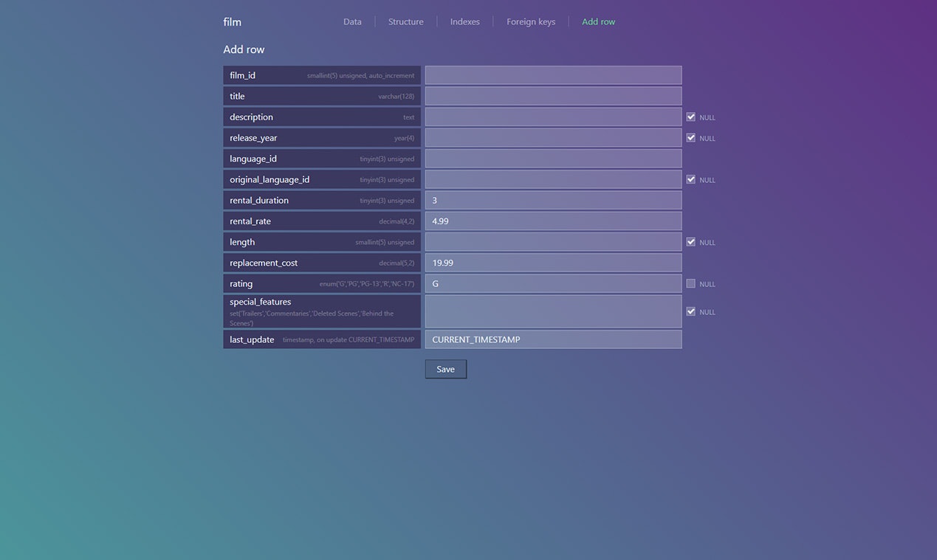Image resolution: width=937 pixels, height=560 pixels.
Task: Click the enum('G','PG','PG-13','R','NC-17') type text
Action: point(367,284)
